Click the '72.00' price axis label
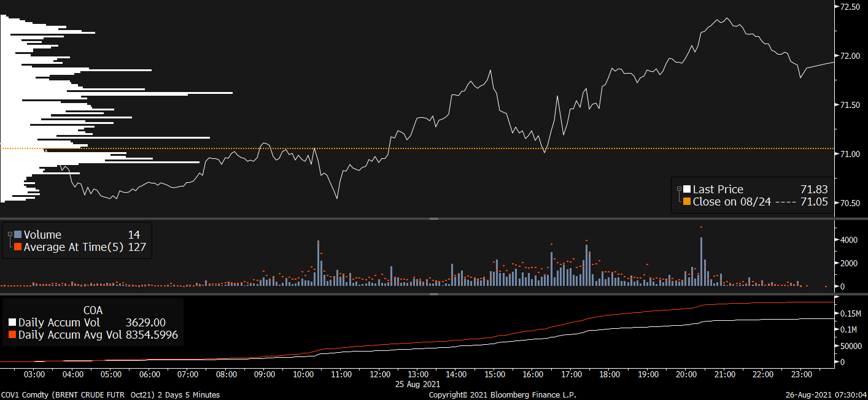 pos(850,56)
